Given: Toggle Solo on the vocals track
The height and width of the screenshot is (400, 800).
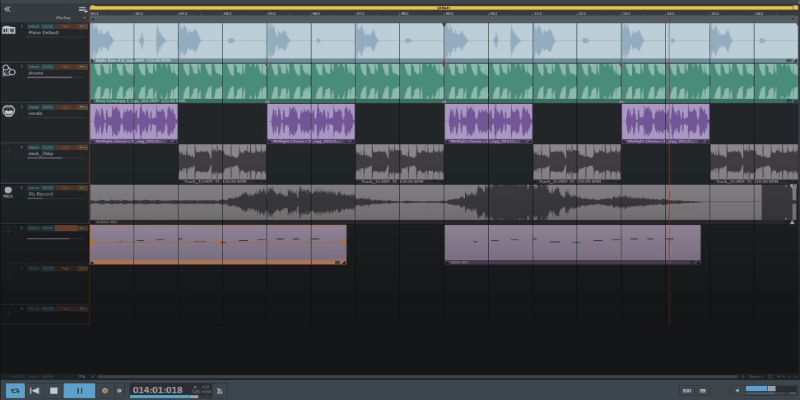Looking at the screenshot, I should pyautogui.click(x=33, y=106).
